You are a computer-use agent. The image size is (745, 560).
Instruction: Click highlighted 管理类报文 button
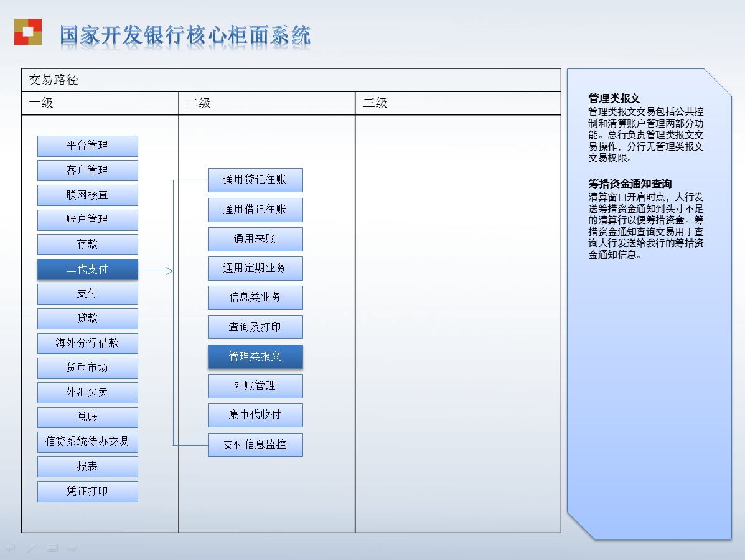click(255, 357)
